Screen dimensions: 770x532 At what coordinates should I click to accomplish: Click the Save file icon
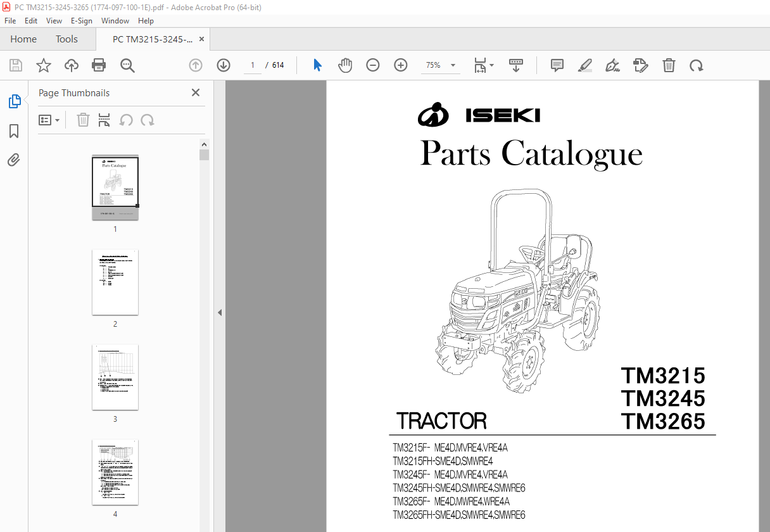[x=16, y=65]
